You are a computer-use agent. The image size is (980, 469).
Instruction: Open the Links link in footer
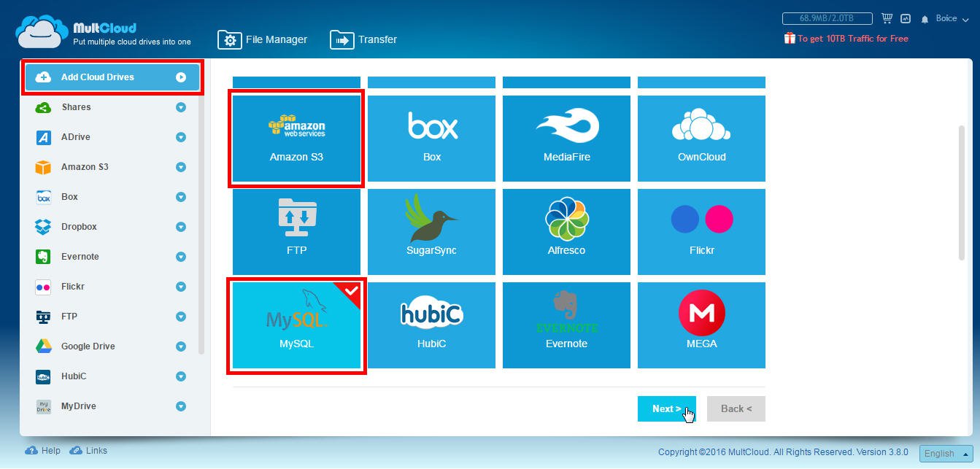(x=88, y=451)
